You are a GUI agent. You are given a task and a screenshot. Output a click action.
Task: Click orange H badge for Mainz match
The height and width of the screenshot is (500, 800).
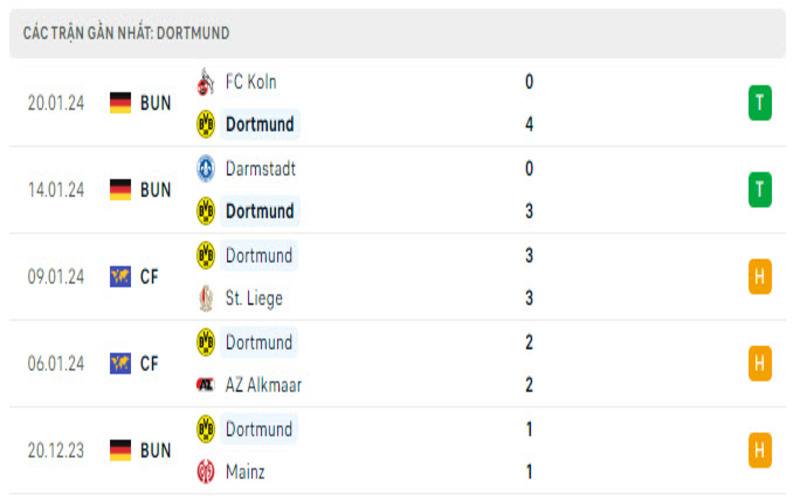pos(760,450)
